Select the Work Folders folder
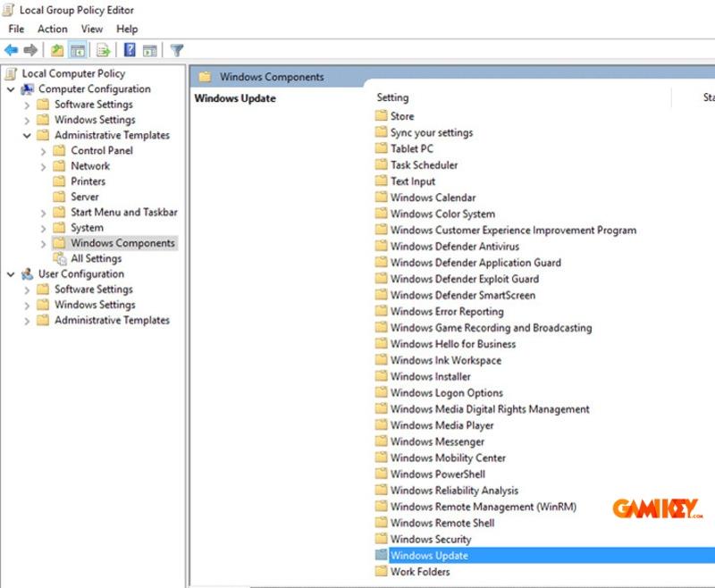 pyautogui.click(x=419, y=572)
